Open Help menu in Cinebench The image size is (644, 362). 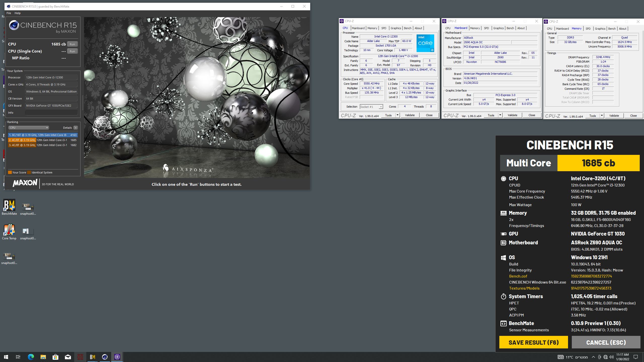tap(17, 13)
